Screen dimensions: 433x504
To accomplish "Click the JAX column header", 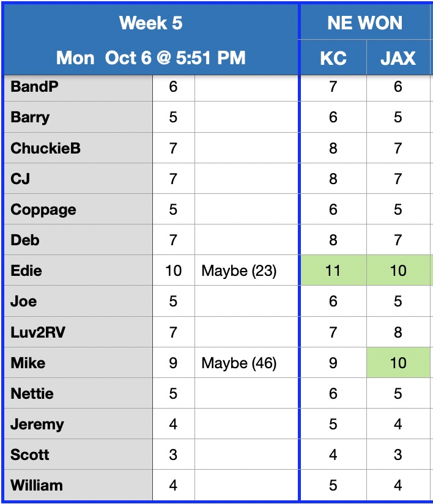I will coord(398,58).
